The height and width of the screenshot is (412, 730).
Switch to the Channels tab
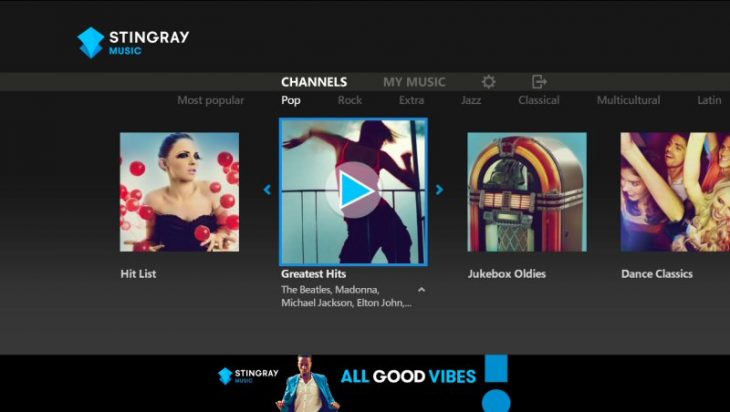(x=314, y=82)
